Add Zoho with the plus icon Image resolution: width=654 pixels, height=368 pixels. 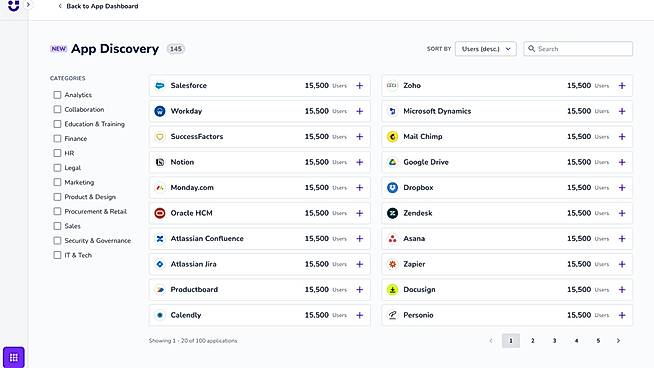tap(622, 86)
